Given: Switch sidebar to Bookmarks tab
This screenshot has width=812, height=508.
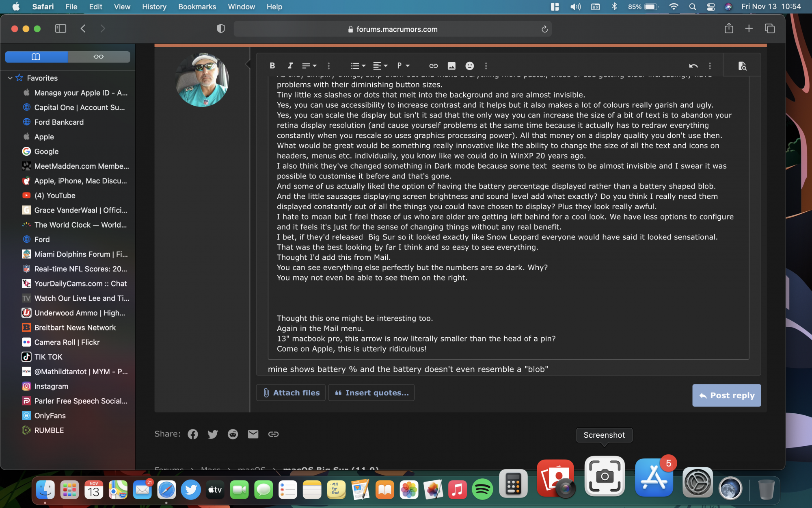Looking at the screenshot, I should pos(36,56).
